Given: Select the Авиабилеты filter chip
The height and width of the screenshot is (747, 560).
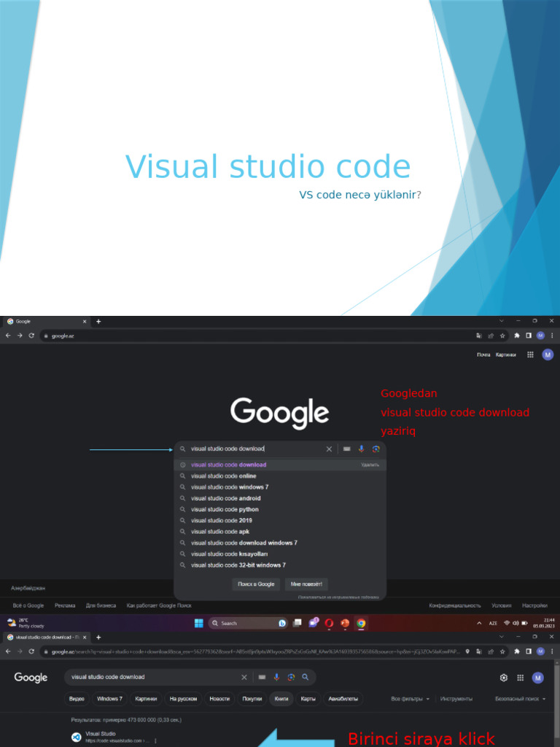Looking at the screenshot, I should [x=343, y=699].
